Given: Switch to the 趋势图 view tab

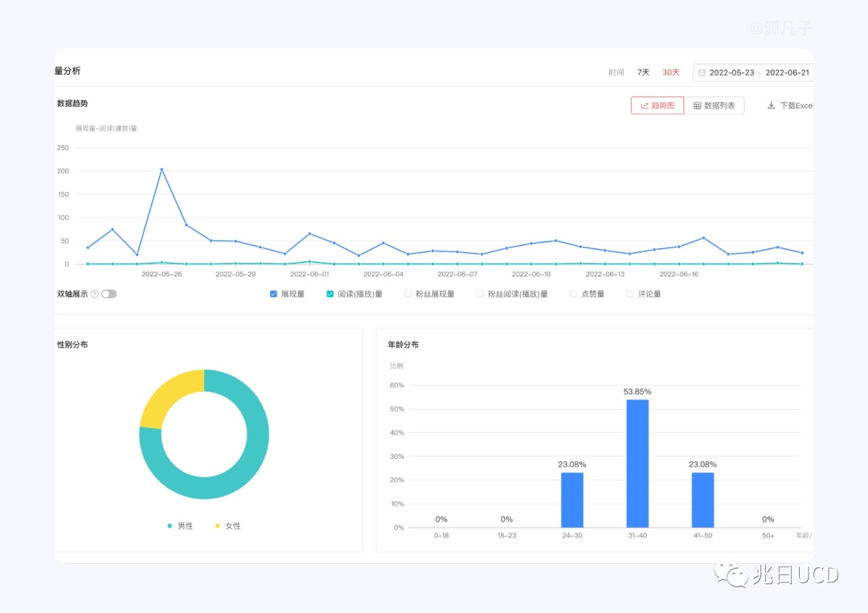Looking at the screenshot, I should (x=657, y=105).
